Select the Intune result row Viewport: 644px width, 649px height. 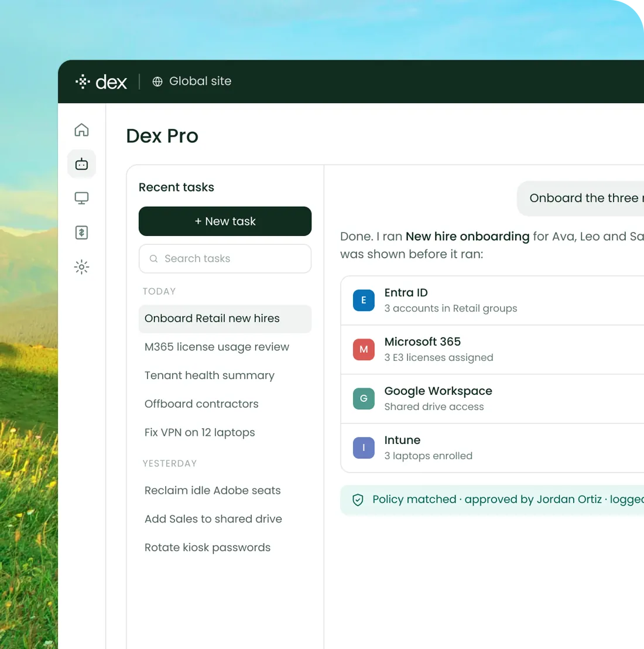coord(492,448)
